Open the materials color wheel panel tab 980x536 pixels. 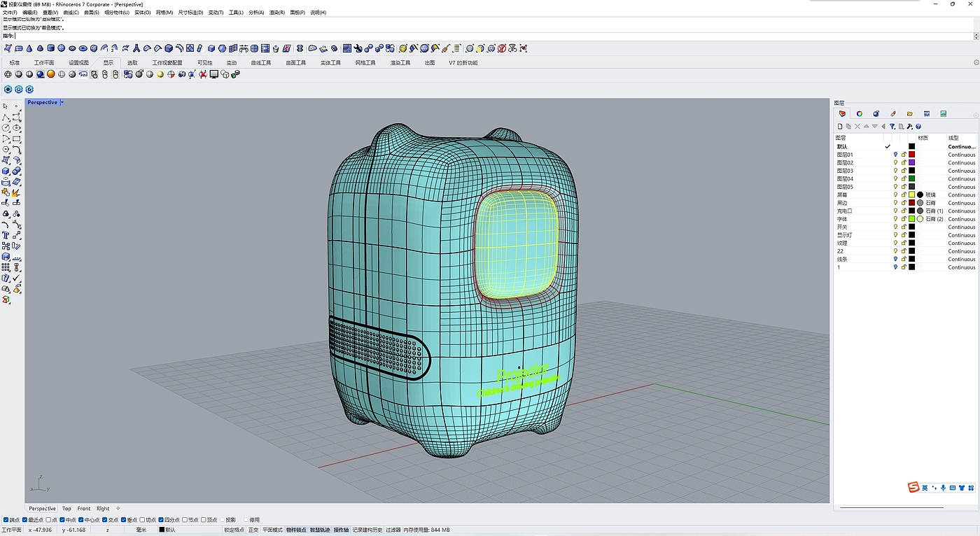860,113
